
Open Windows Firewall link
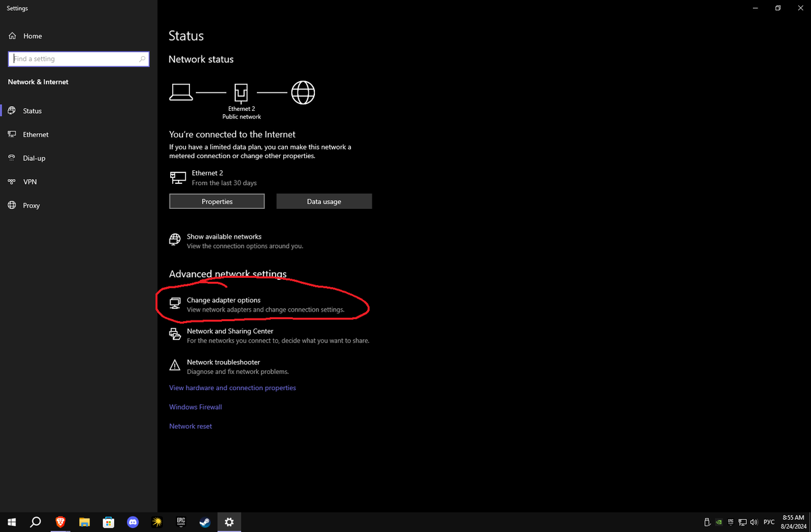(195, 407)
